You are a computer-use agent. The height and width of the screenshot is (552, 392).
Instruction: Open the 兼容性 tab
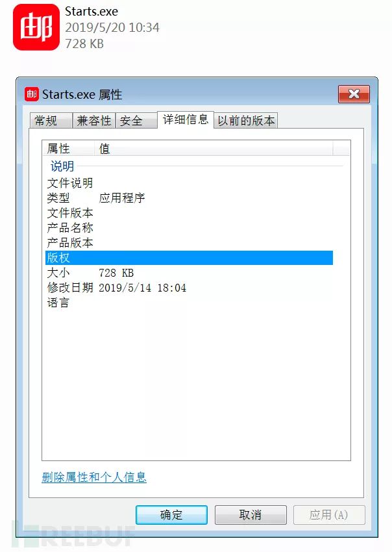point(93,120)
